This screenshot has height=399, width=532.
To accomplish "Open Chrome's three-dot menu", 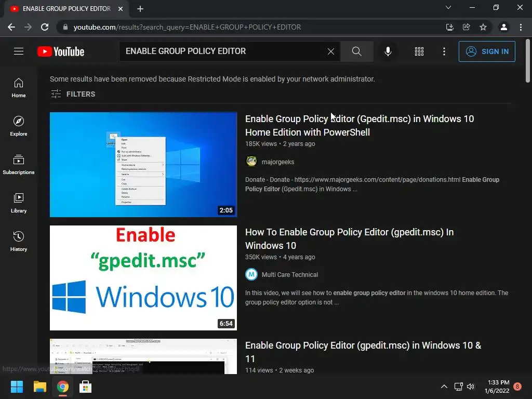I will click(521, 27).
